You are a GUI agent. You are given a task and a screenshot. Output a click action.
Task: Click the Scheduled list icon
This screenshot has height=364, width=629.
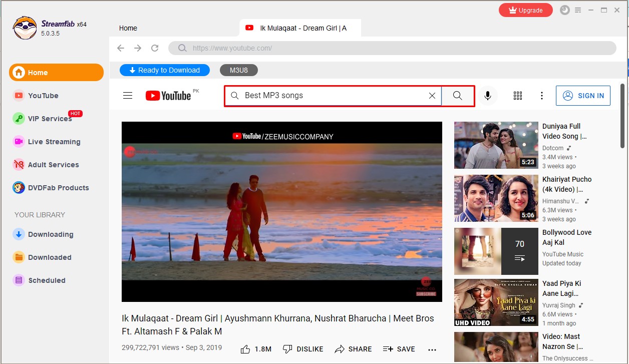tap(19, 280)
